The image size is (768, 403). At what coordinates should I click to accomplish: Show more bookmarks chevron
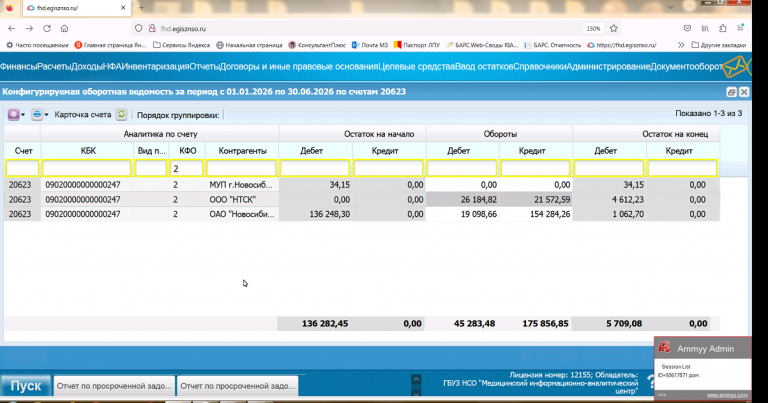[681, 45]
